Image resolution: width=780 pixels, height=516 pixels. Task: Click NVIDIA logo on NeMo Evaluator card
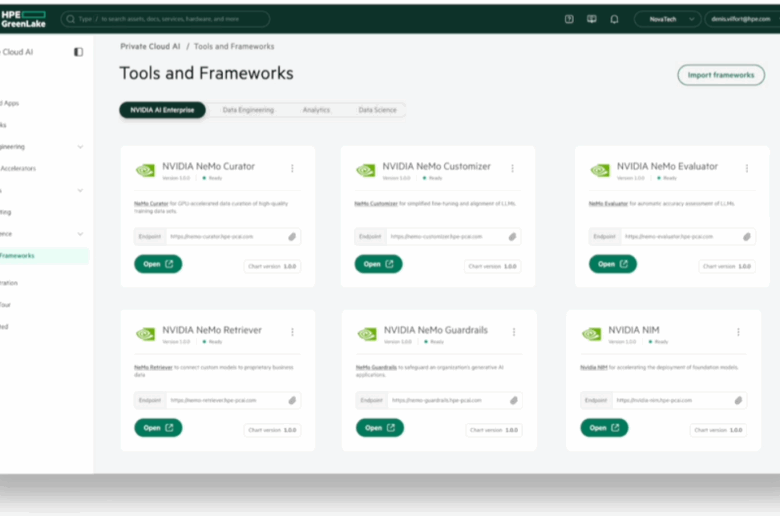pos(600,171)
